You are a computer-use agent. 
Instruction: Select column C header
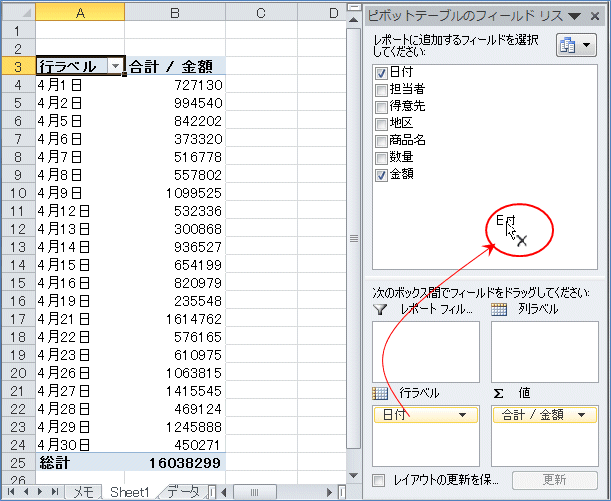[261, 12]
